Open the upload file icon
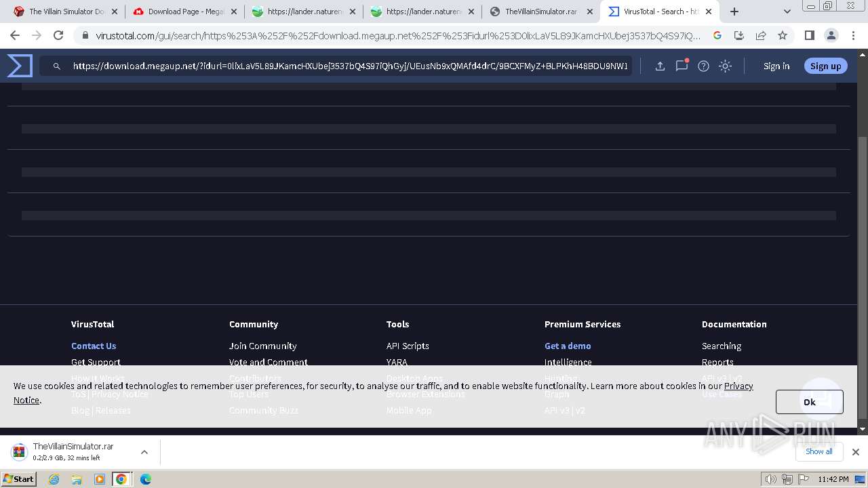 pos(660,66)
